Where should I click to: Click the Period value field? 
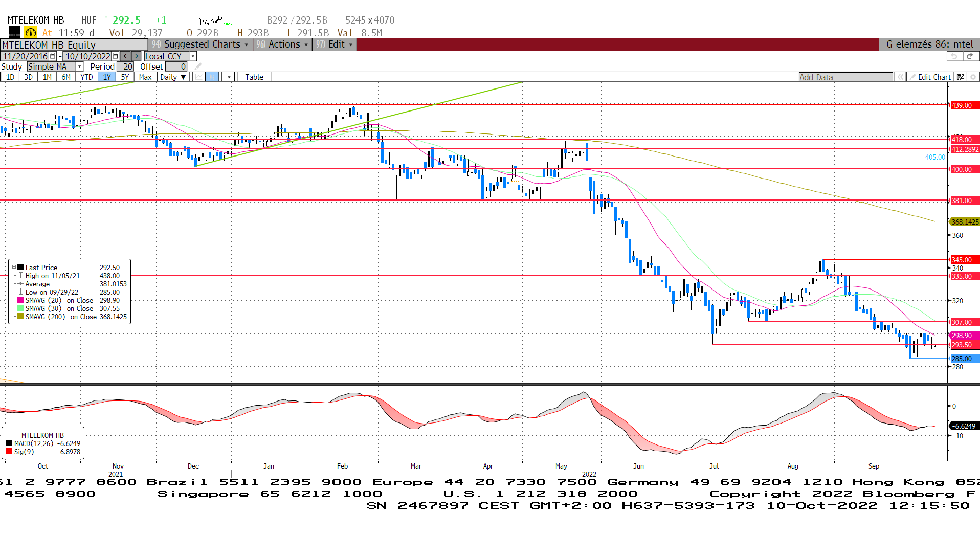tap(125, 66)
